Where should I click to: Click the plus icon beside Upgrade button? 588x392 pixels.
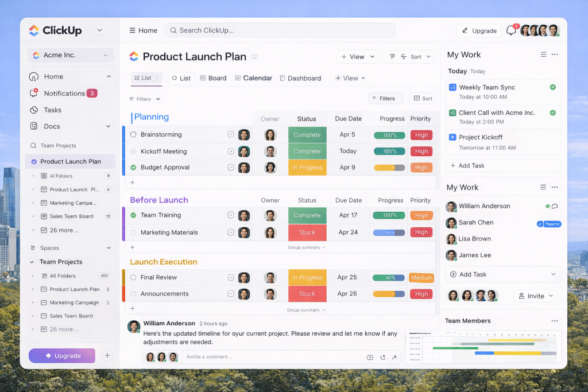107,355
